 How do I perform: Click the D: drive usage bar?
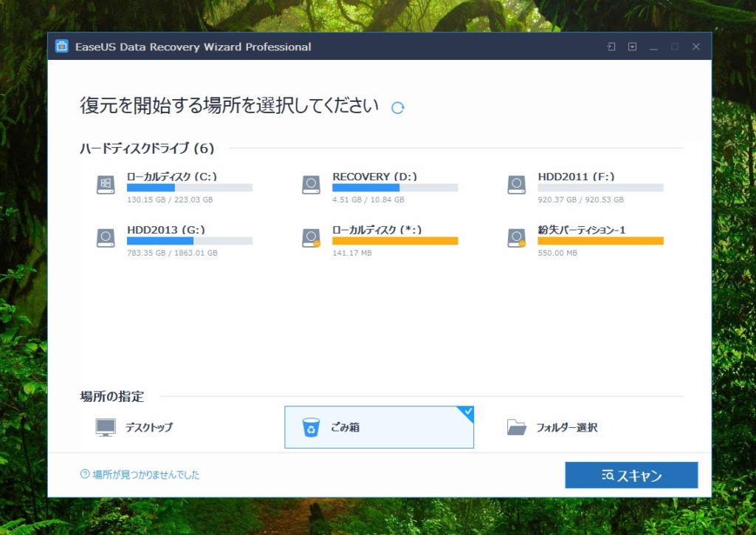click(x=395, y=188)
